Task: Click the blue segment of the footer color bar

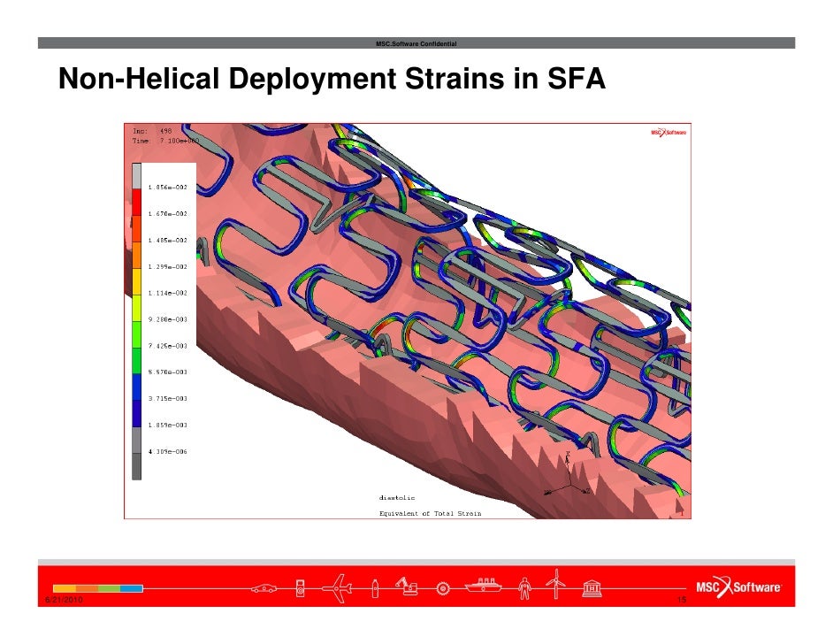Action: pos(132,588)
